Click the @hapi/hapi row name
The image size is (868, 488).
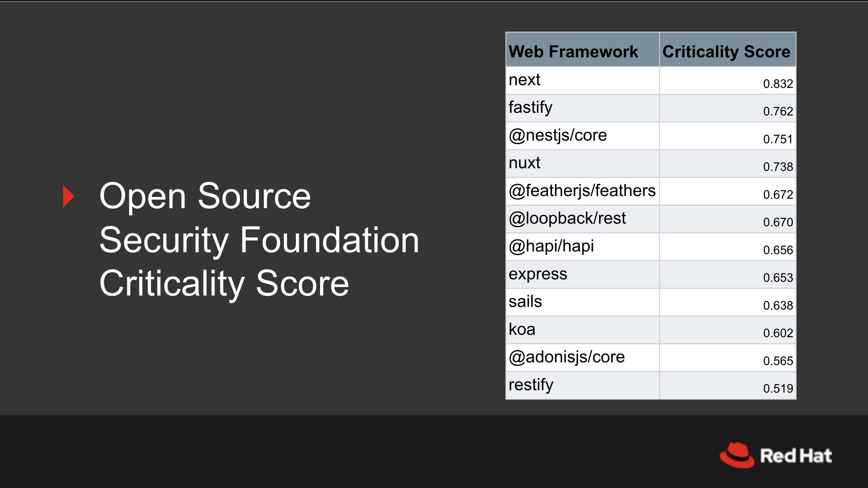pos(551,246)
